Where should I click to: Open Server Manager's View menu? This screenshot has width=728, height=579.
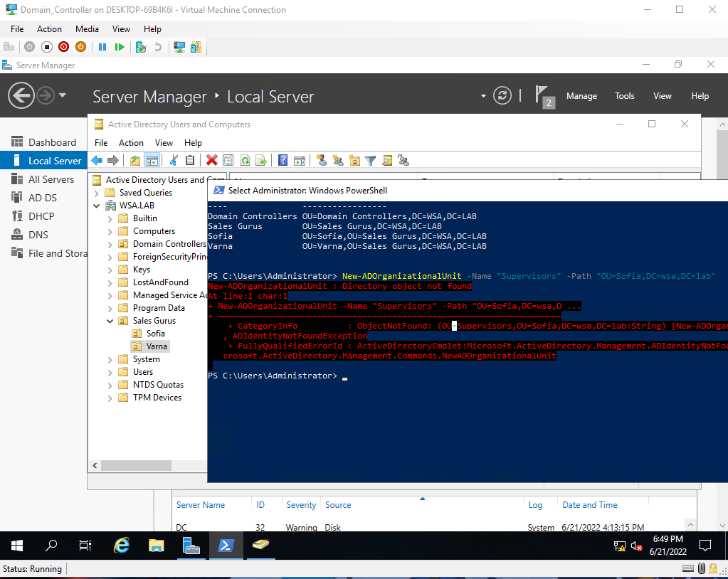point(662,96)
